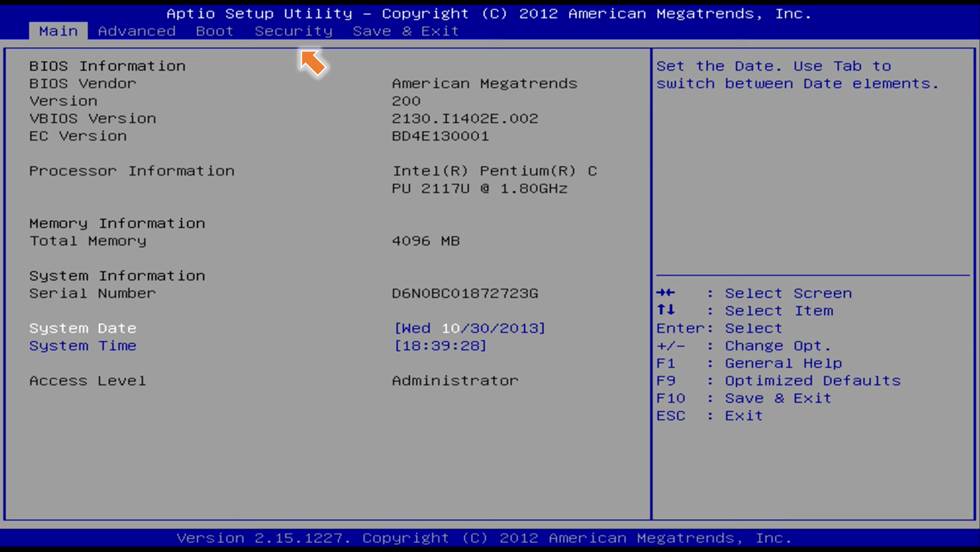The image size is (980, 552).
Task: Switch to the Main tab
Action: tap(58, 31)
